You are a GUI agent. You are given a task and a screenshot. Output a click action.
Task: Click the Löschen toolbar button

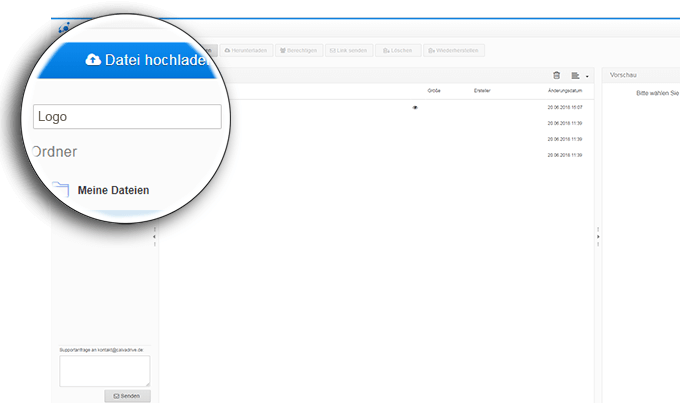[x=398, y=50]
